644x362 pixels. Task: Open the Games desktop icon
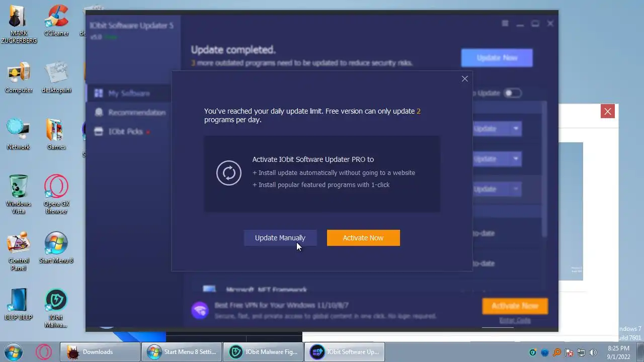(56, 134)
